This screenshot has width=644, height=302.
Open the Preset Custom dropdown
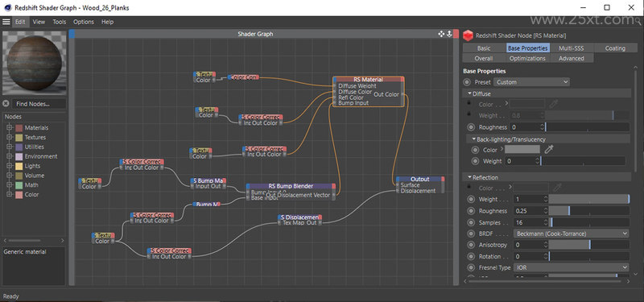coord(531,82)
